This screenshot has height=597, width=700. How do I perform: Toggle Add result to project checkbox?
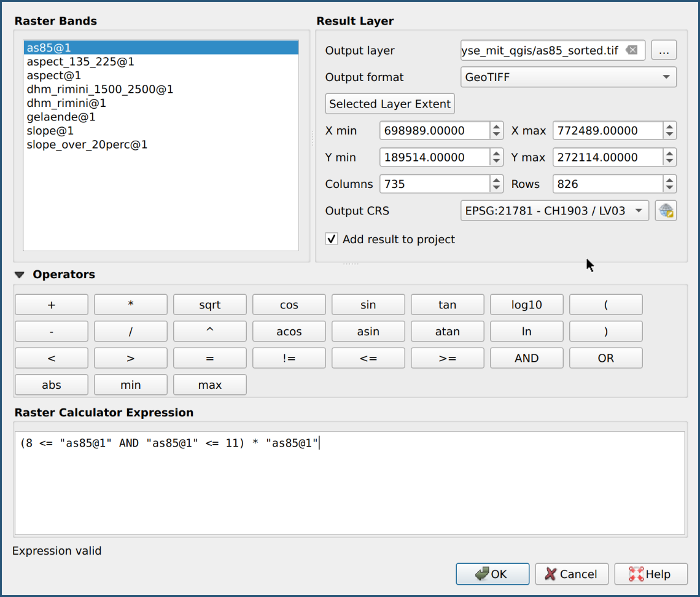coord(332,240)
